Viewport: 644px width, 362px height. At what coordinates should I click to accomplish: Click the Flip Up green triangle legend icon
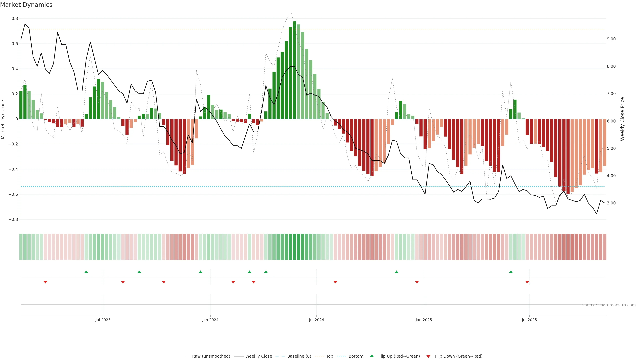coord(372,356)
